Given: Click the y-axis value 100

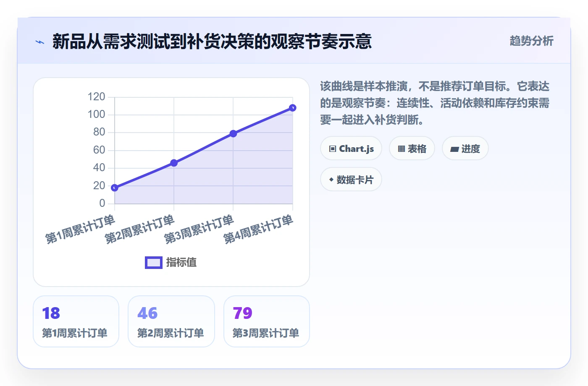Looking at the screenshot, I should (96, 115).
